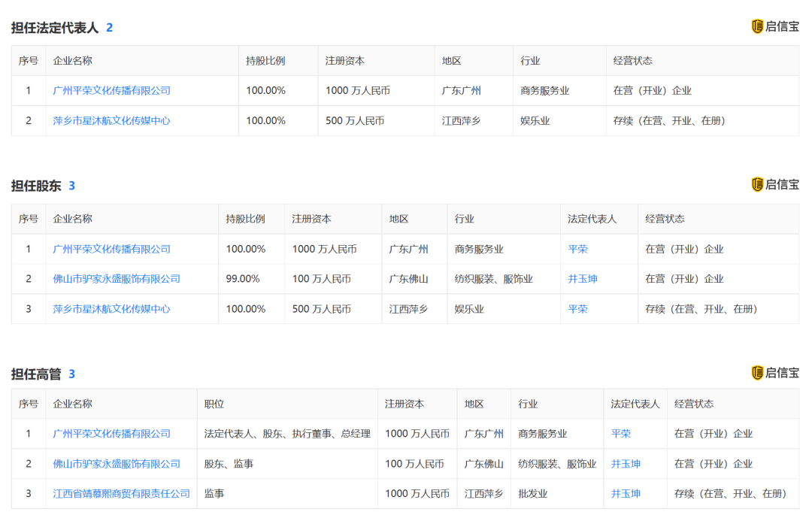Click 法定代表人 header in the 担任股东 table
812x524 pixels.
click(592, 219)
